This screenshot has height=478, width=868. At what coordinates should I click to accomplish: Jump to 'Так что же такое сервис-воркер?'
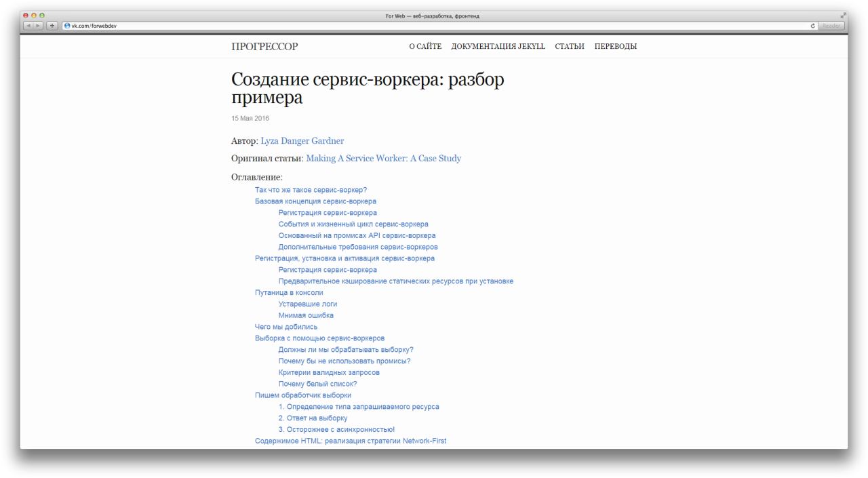coord(311,190)
